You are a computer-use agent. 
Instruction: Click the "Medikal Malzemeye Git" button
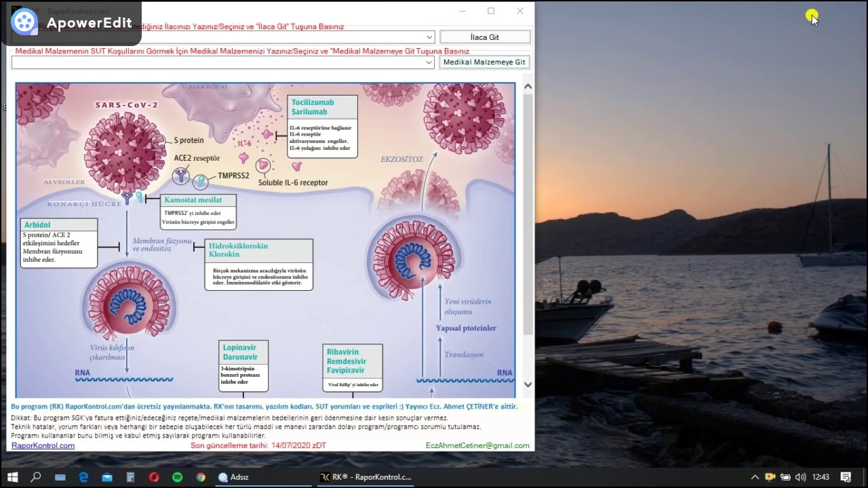pos(485,62)
